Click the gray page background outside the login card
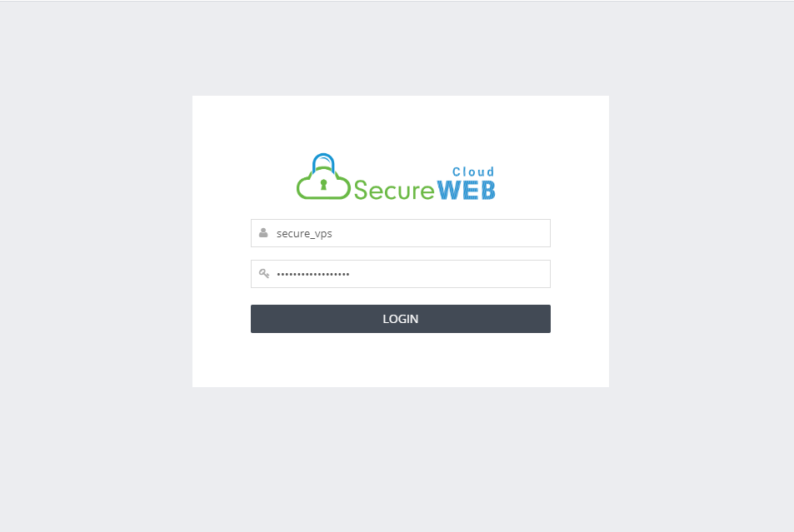794x532 pixels. coord(96,253)
